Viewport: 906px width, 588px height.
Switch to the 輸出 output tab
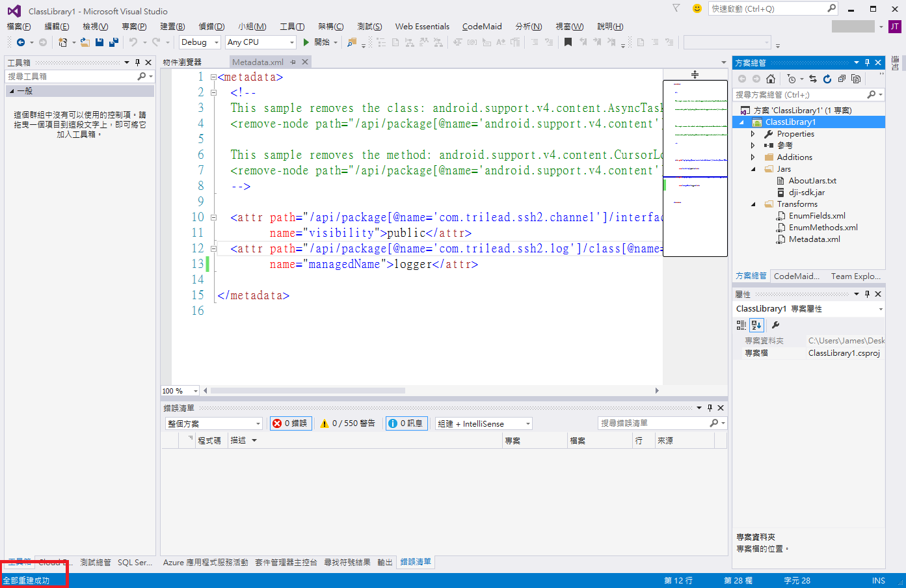click(385, 563)
